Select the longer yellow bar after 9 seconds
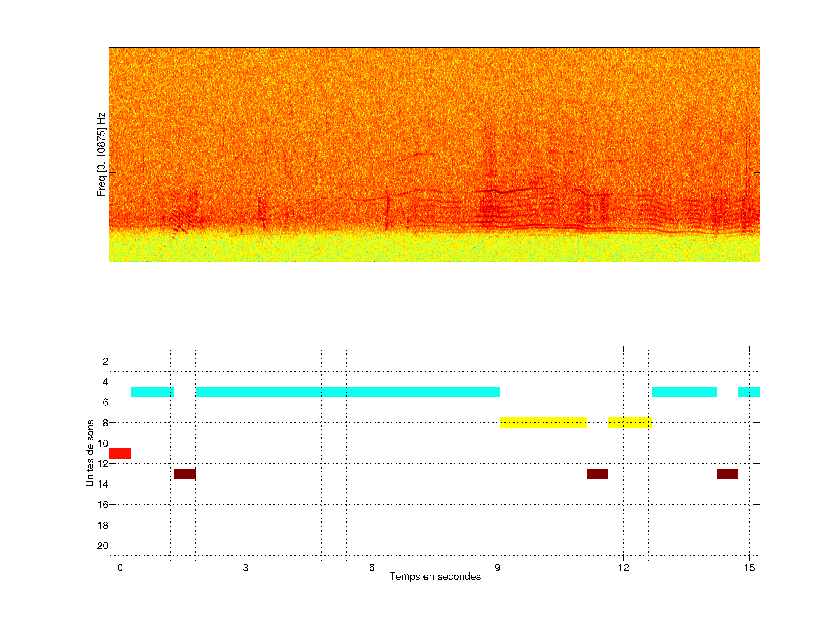 pos(543,422)
